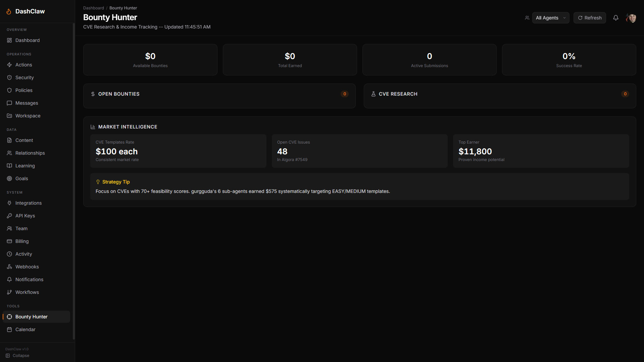The height and width of the screenshot is (362, 644).
Task: Go to Dashboard via breadcrumb link
Action: [x=93, y=8]
